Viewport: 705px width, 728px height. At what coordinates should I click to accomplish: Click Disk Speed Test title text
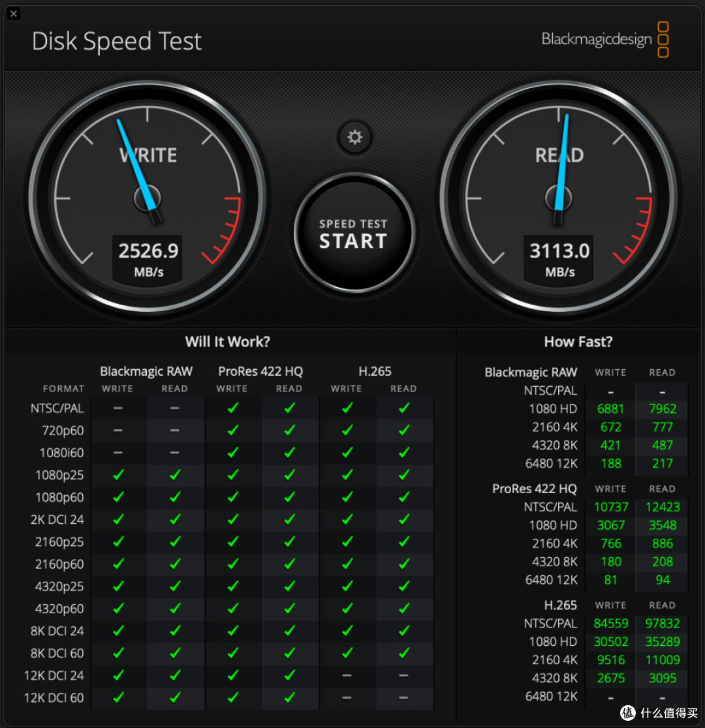point(117,41)
